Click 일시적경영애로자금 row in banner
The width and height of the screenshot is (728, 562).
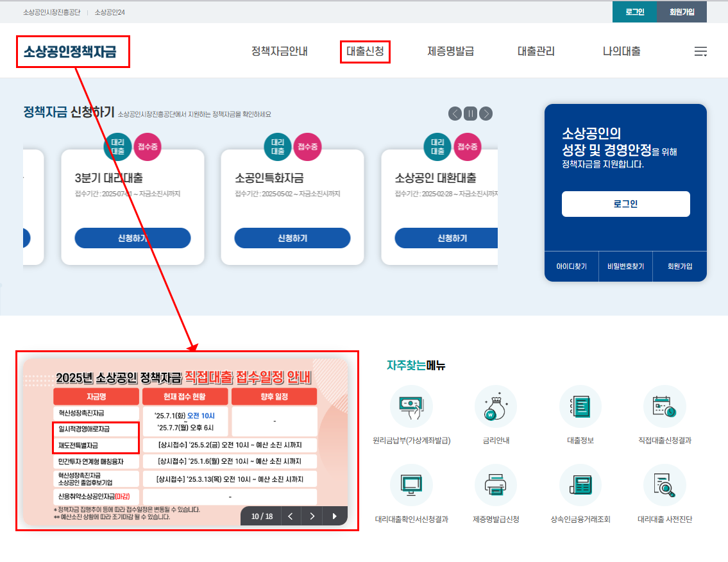[x=96, y=429]
